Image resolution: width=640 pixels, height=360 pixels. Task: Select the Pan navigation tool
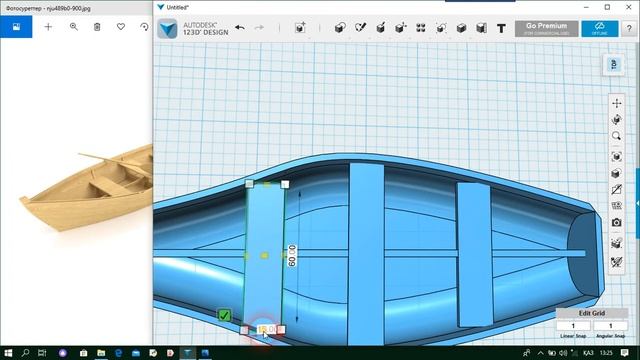tap(617, 103)
